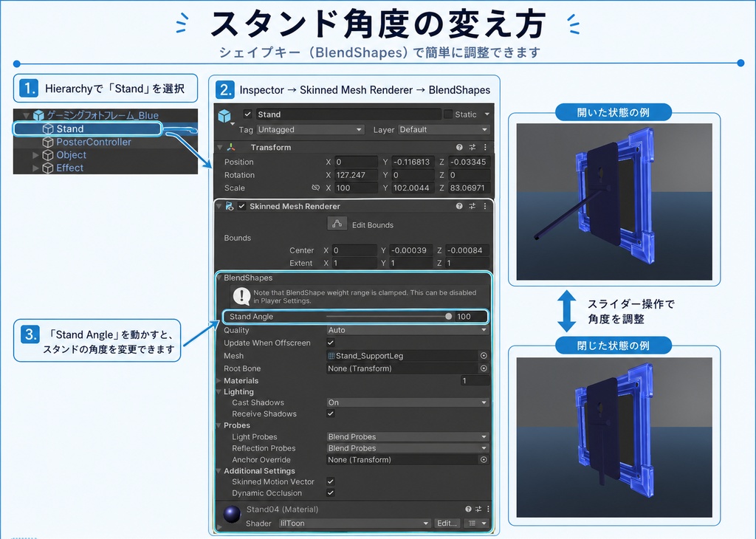This screenshot has height=539, width=756.
Task: Open Skinned Mesh Renderer presets icon
Action: pos(472,206)
